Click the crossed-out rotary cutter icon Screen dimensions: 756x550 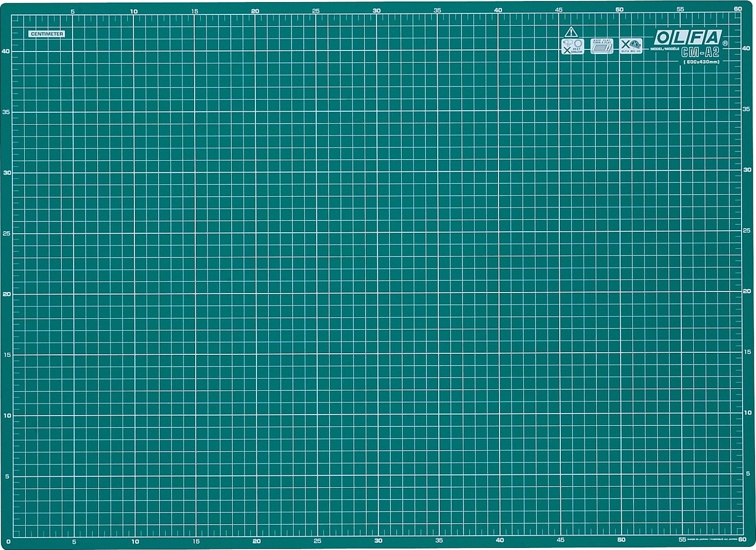(x=631, y=46)
